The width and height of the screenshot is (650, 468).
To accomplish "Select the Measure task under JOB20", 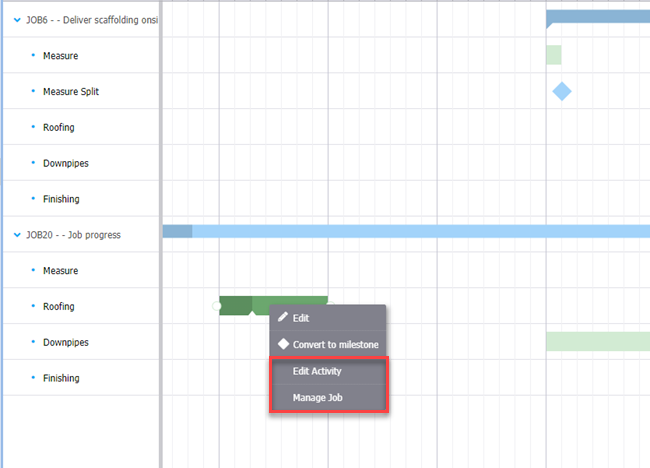I will click(x=60, y=270).
